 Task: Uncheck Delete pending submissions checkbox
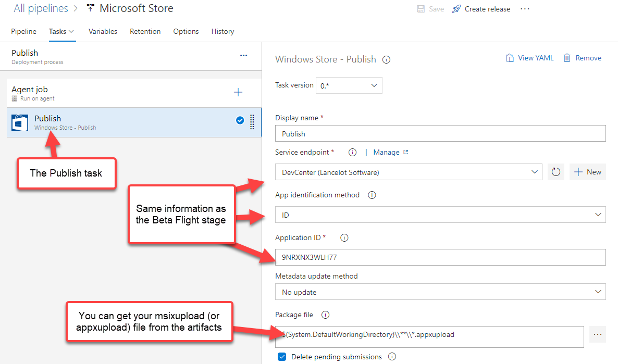[282, 357]
